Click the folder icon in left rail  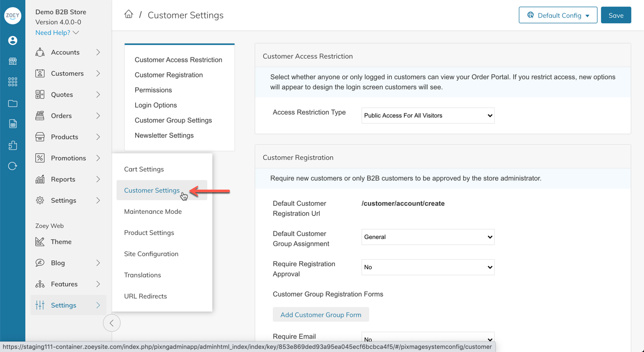13,103
